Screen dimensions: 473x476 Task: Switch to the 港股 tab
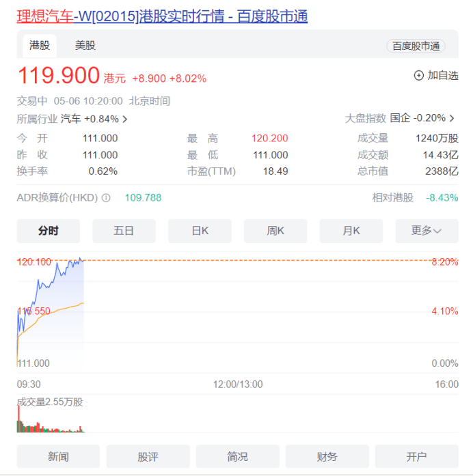click(x=40, y=46)
